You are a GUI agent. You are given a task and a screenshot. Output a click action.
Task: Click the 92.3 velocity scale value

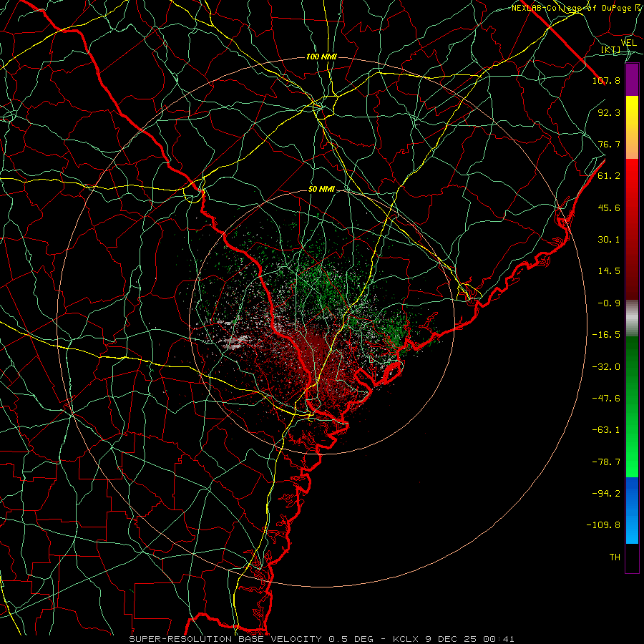(x=609, y=112)
